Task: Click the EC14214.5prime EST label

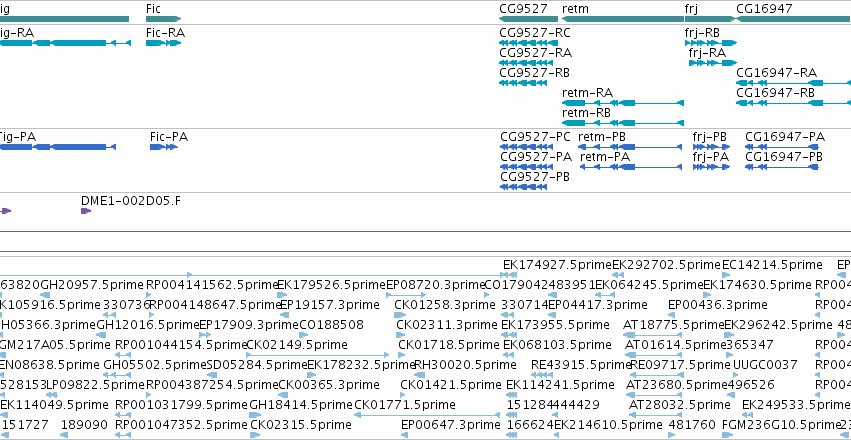Action: (772, 265)
